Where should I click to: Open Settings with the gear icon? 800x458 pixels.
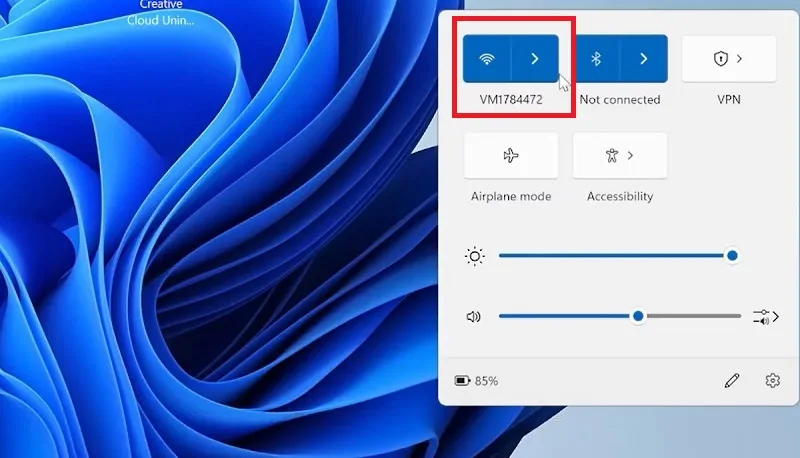[x=772, y=380]
